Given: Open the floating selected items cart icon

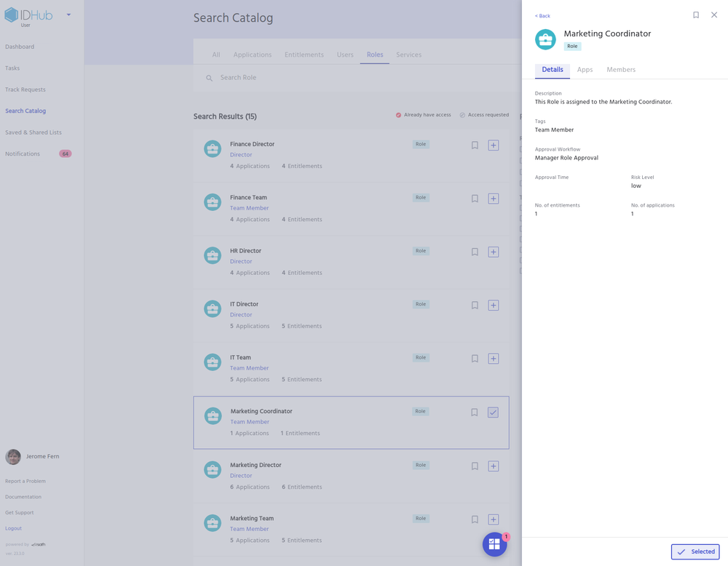Looking at the screenshot, I should (x=494, y=543).
